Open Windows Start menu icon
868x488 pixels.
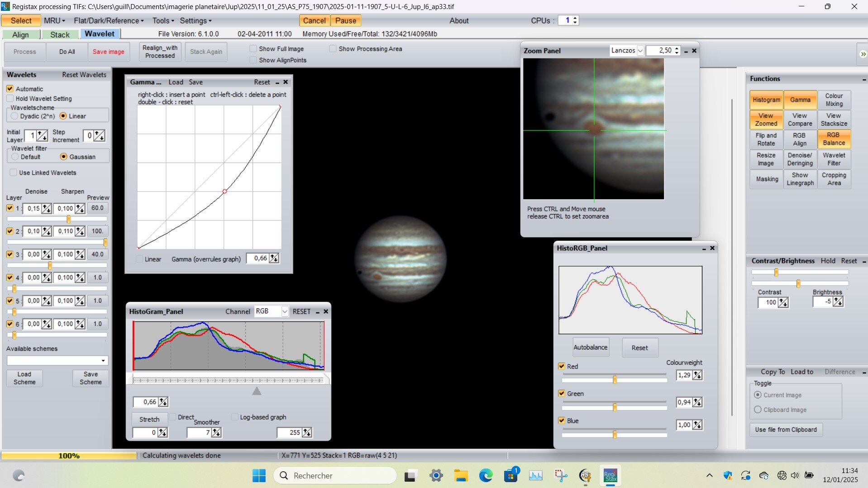[259, 475]
